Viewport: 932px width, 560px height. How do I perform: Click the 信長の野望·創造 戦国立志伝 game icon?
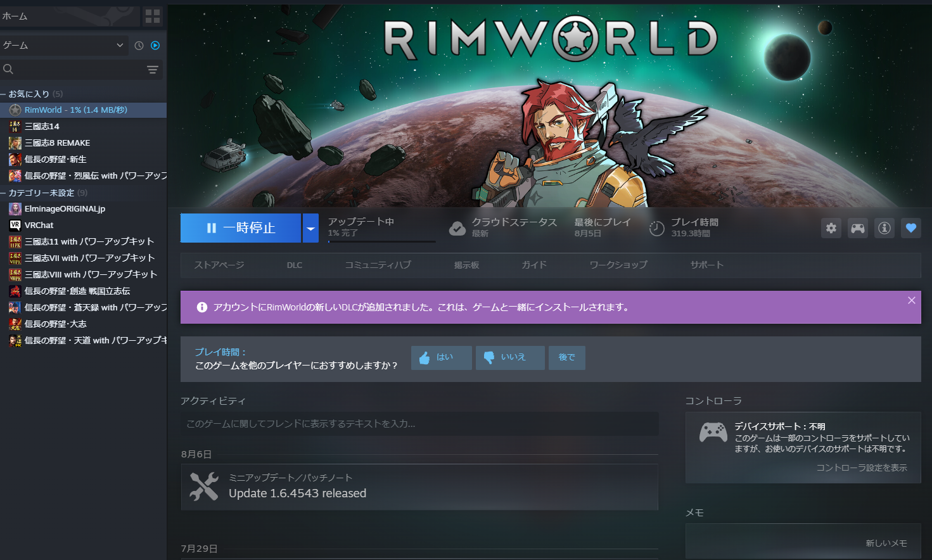(x=15, y=291)
